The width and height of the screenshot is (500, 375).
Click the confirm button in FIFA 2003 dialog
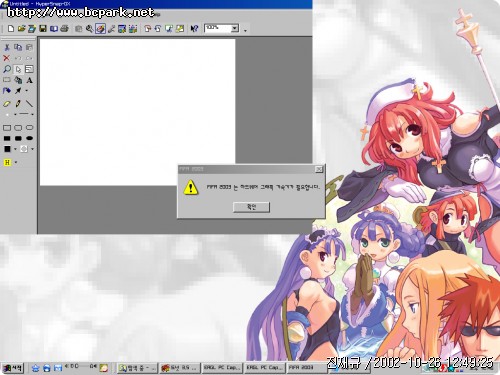click(251, 207)
